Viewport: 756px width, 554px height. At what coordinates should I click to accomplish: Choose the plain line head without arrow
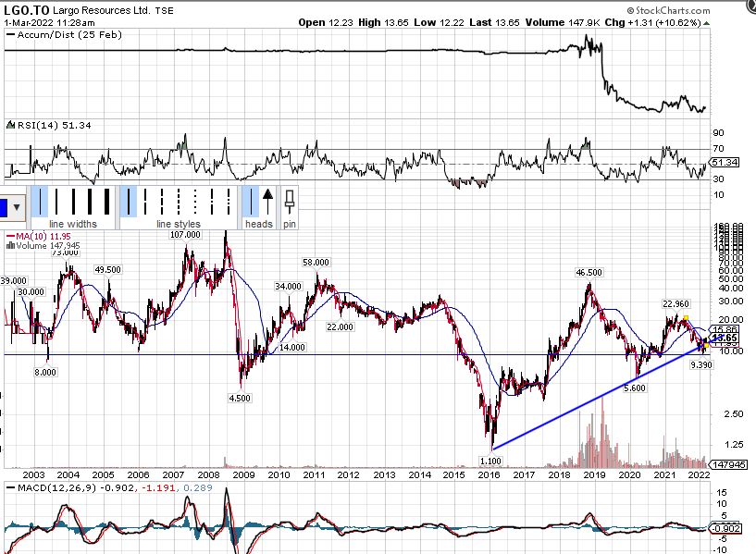pos(250,202)
